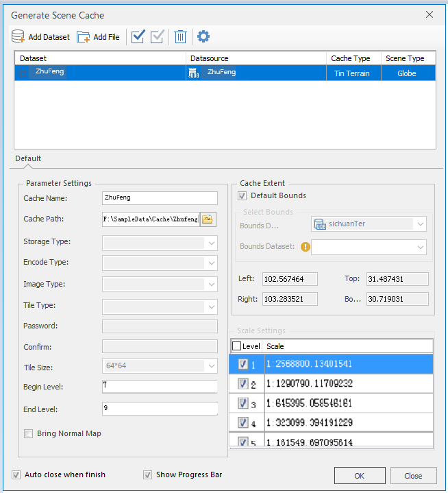The image size is (448, 493).
Task: Uncheck scale level 2 checkbox
Action: [x=243, y=383]
